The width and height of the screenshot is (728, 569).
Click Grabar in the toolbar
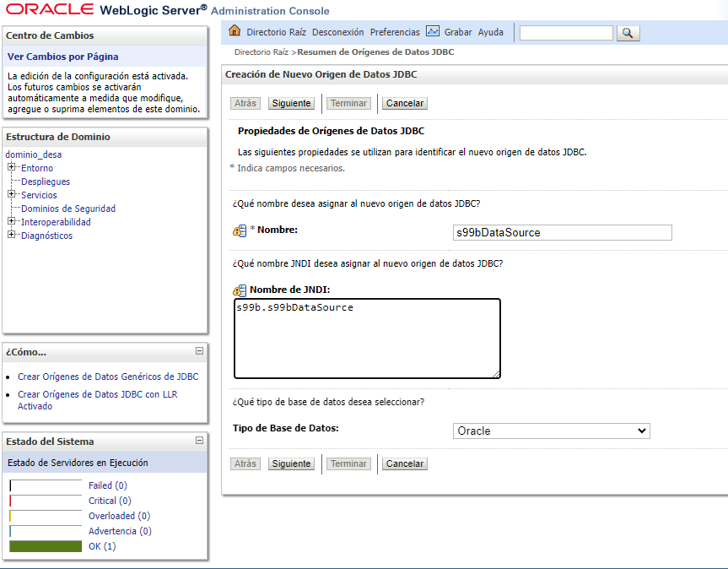pyautogui.click(x=458, y=32)
